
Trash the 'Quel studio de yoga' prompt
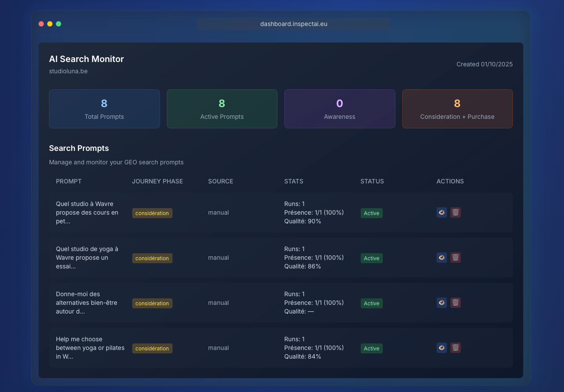click(x=455, y=258)
